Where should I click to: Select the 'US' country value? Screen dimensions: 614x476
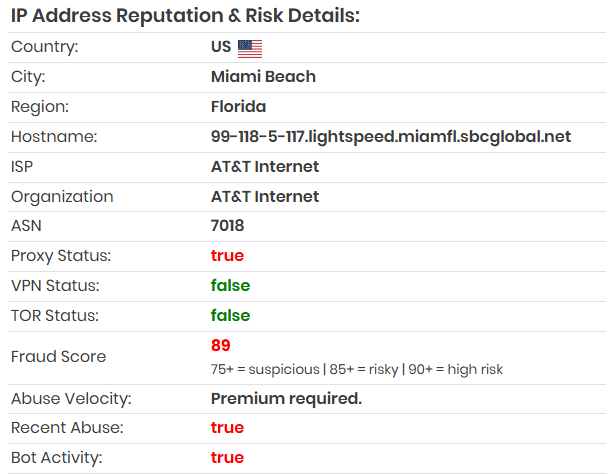221,47
